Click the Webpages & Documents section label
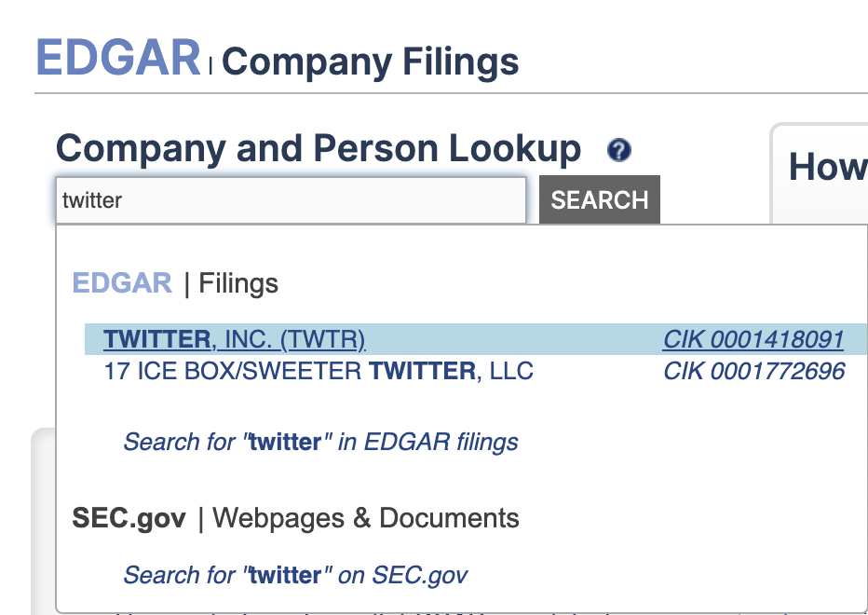868x615 pixels. 366,518
